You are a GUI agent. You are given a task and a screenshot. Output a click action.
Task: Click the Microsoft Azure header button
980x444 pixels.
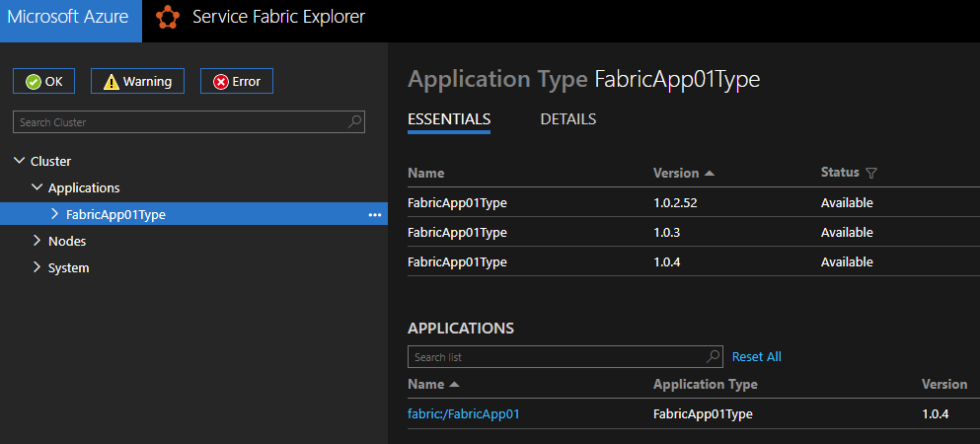(x=70, y=18)
